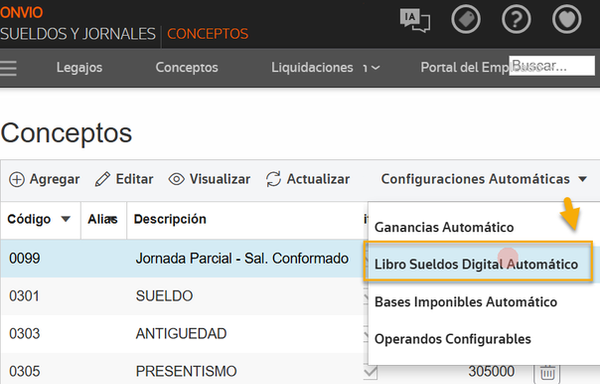Sort by Código column arrow
The width and height of the screenshot is (600, 384).
(65, 219)
